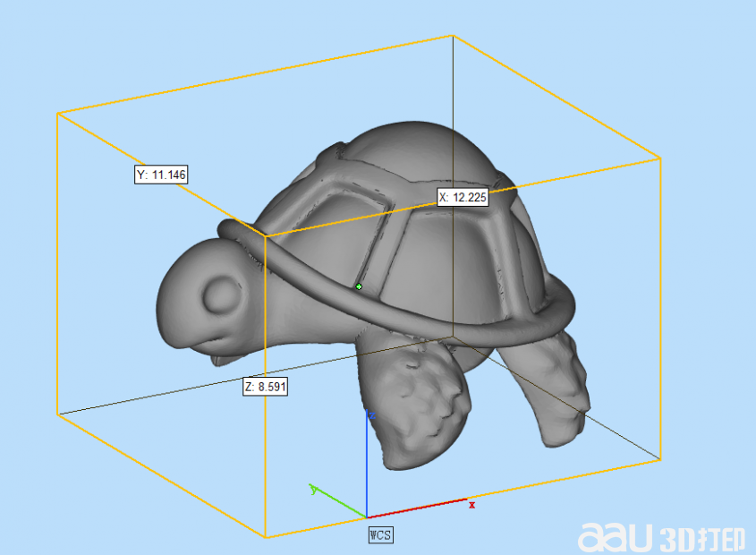Click the green point marker on the shell
The image size is (756, 555).
359,286
